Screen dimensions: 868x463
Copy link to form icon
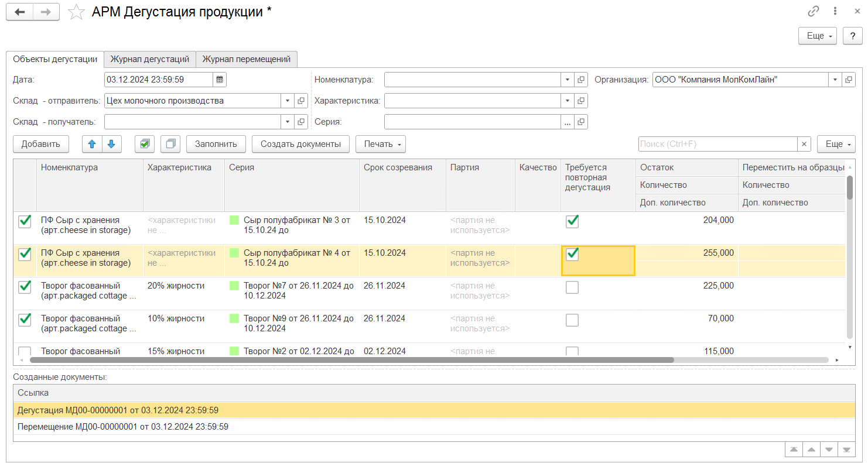[813, 11]
